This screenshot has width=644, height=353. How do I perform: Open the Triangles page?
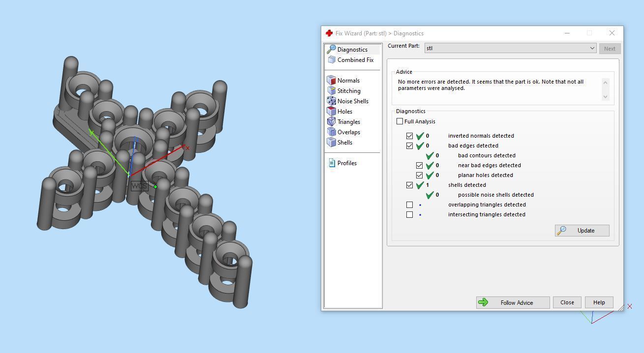348,122
